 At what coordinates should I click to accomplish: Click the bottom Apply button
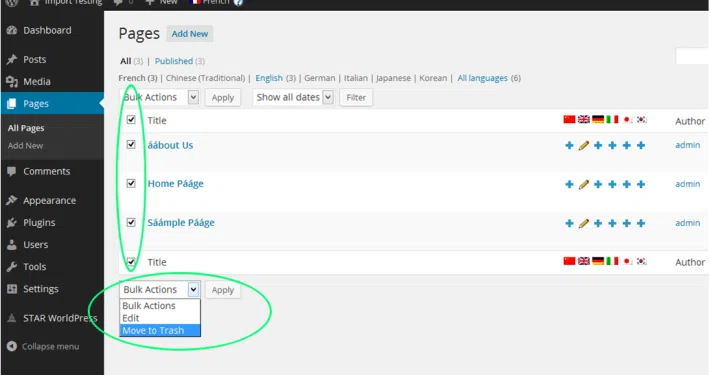coord(223,290)
